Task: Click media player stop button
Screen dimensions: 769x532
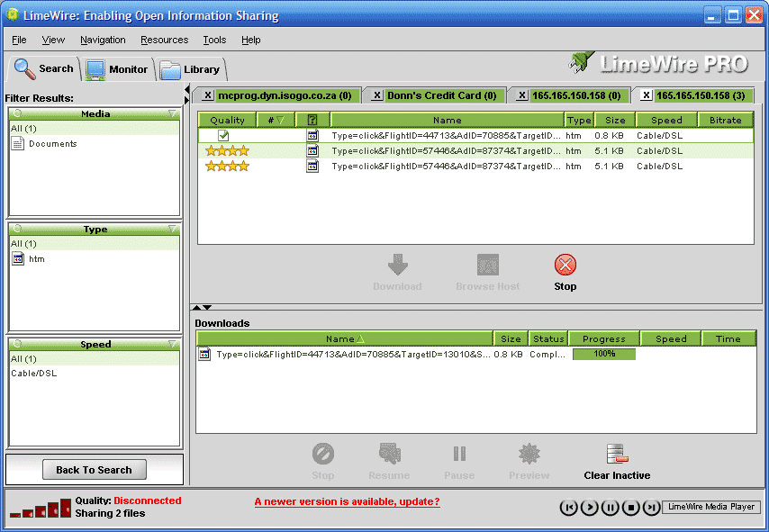Action: point(631,507)
